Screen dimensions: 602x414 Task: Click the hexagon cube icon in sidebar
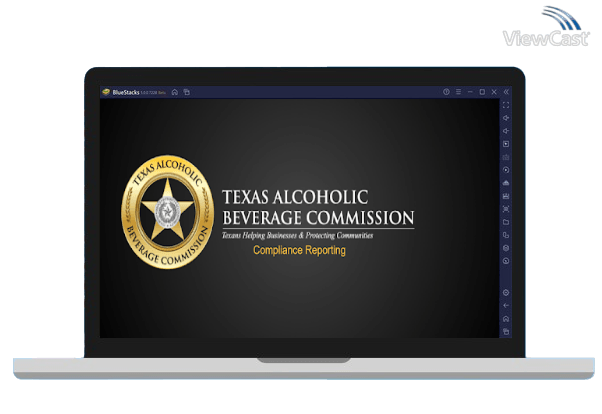pyautogui.click(x=506, y=248)
